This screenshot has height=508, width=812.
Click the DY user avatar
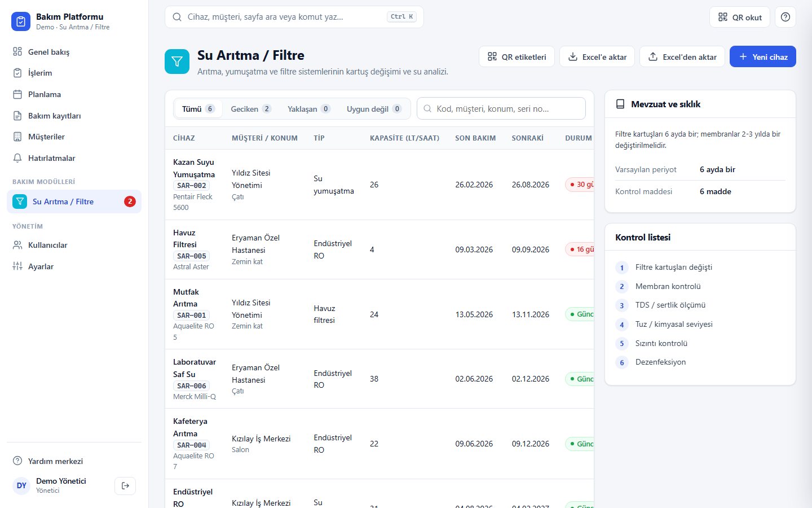point(21,485)
